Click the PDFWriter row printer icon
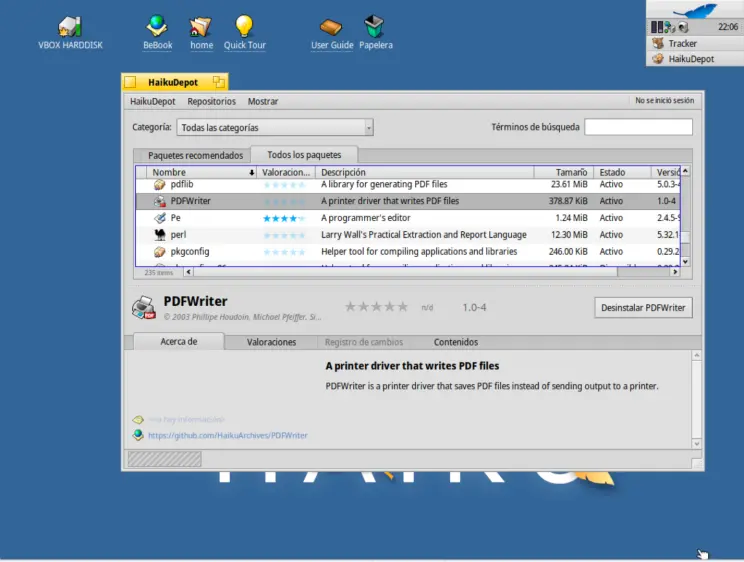Viewport: 744px width, 562px height. pos(160,201)
